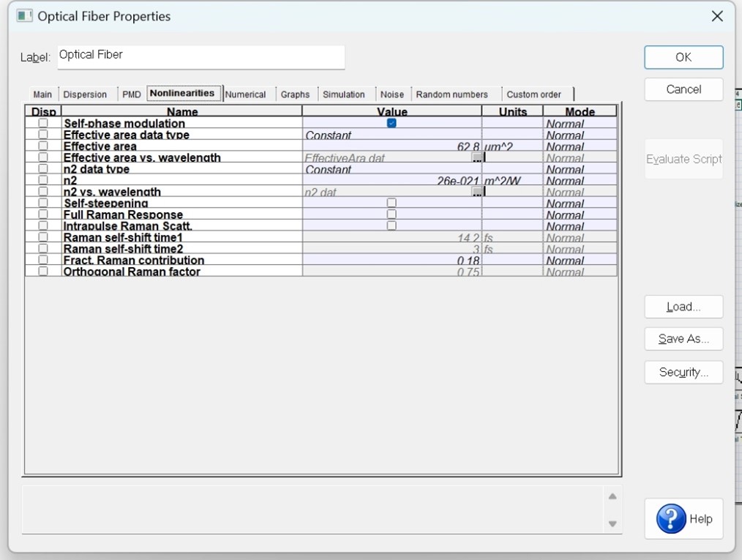742x560 pixels.
Task: Open Mode dropdown for Self-phase modulation row
Action: pyautogui.click(x=580, y=123)
